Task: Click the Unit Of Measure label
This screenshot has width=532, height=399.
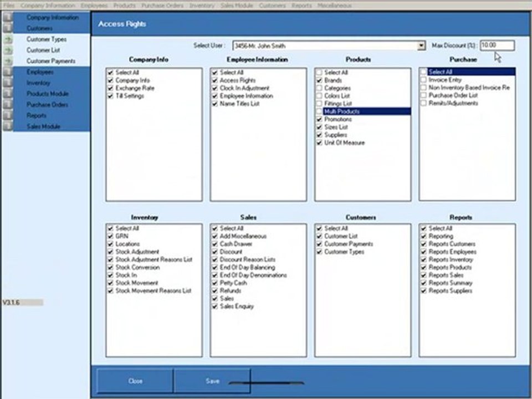Action: click(x=344, y=143)
